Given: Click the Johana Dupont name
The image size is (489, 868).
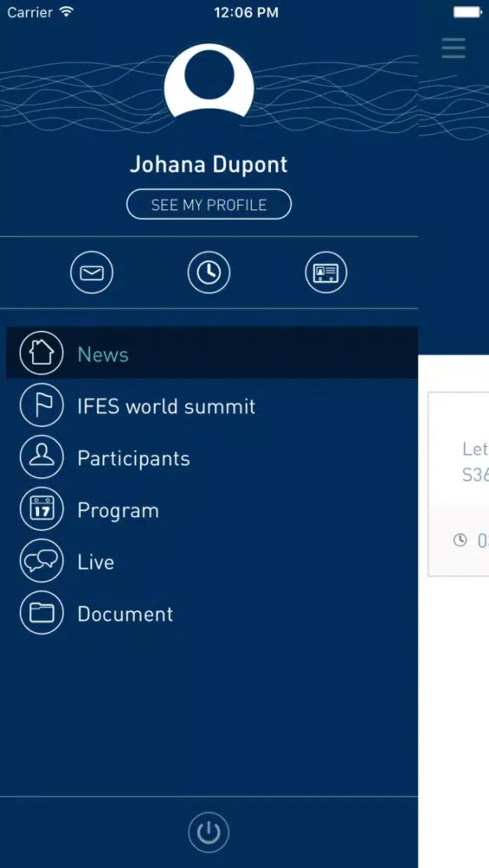Looking at the screenshot, I should [208, 164].
